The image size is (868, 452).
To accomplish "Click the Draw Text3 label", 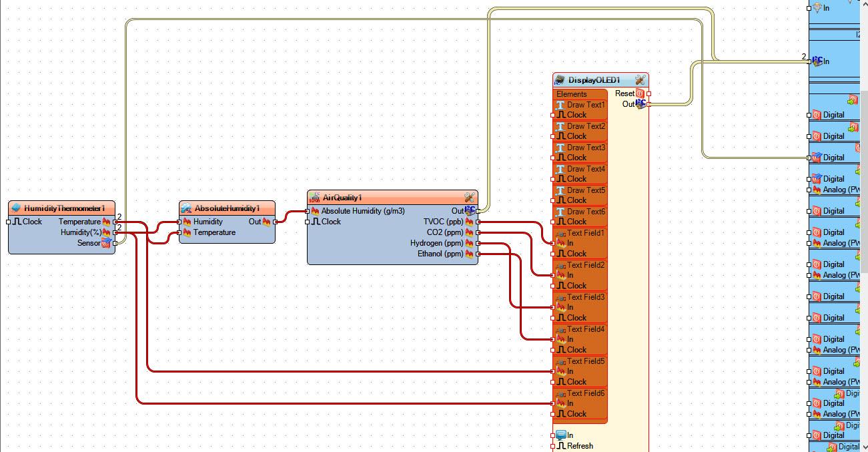I will (x=586, y=148).
